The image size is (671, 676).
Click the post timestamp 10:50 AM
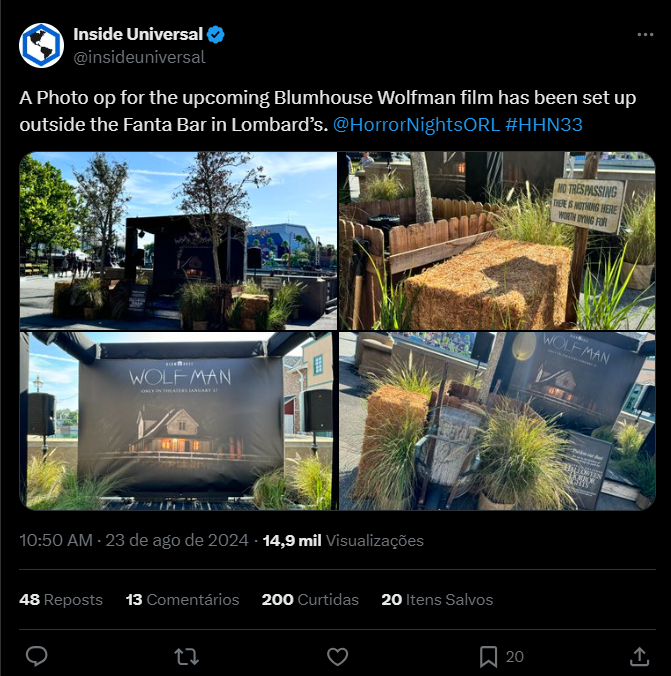point(56,540)
